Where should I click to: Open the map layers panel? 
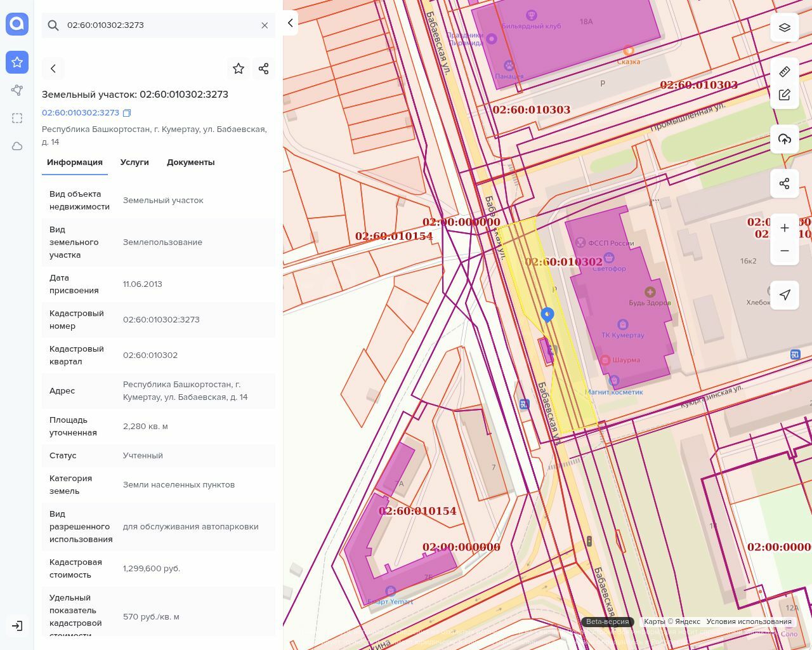pyautogui.click(x=785, y=27)
